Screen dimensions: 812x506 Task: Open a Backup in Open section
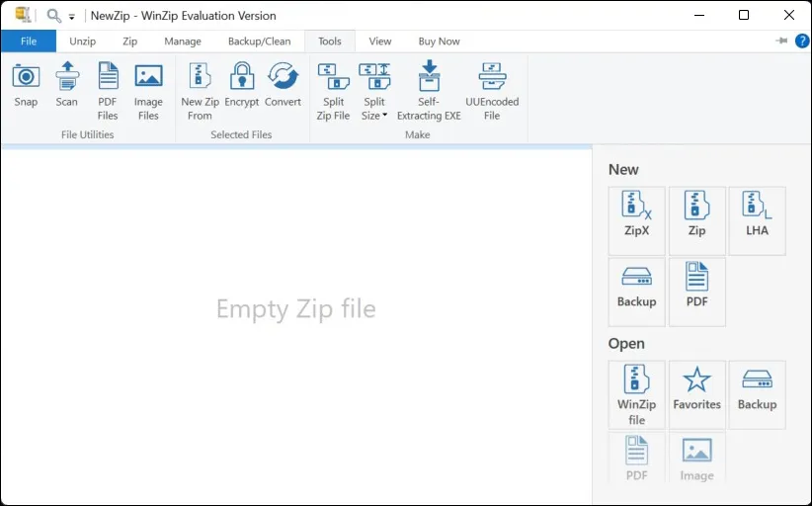coord(757,394)
